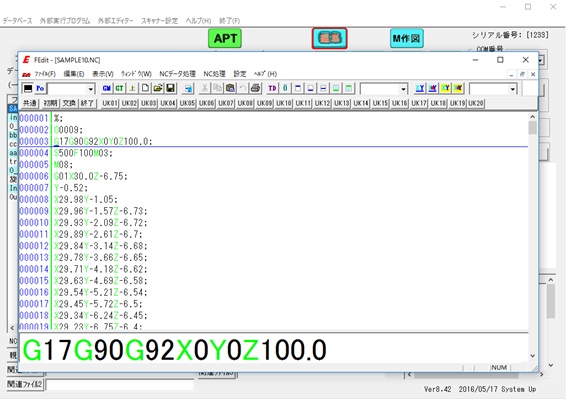
Task: Click the green CT toolbar icon
Action: click(x=120, y=88)
